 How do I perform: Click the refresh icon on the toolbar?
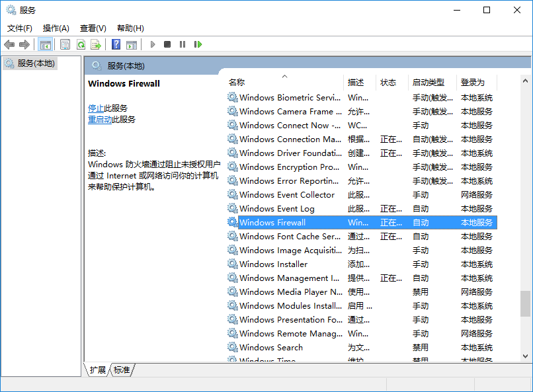pyautogui.click(x=81, y=44)
